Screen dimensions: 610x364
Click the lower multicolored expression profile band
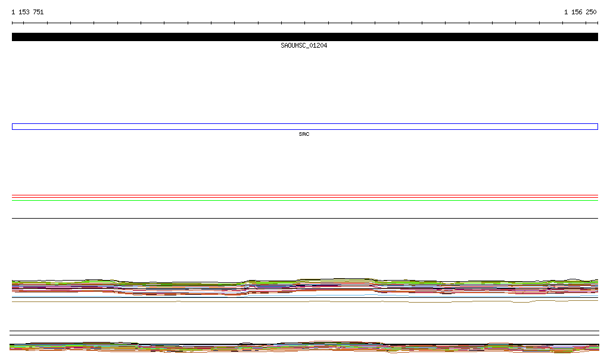click(304, 347)
